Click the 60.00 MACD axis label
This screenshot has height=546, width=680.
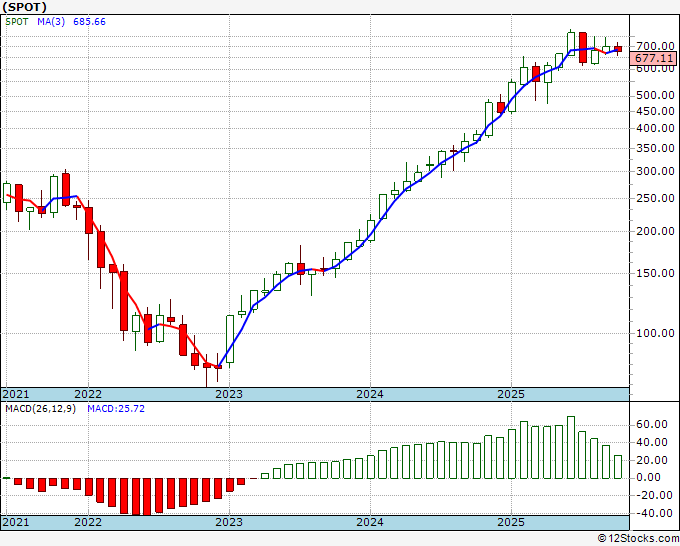pos(651,425)
